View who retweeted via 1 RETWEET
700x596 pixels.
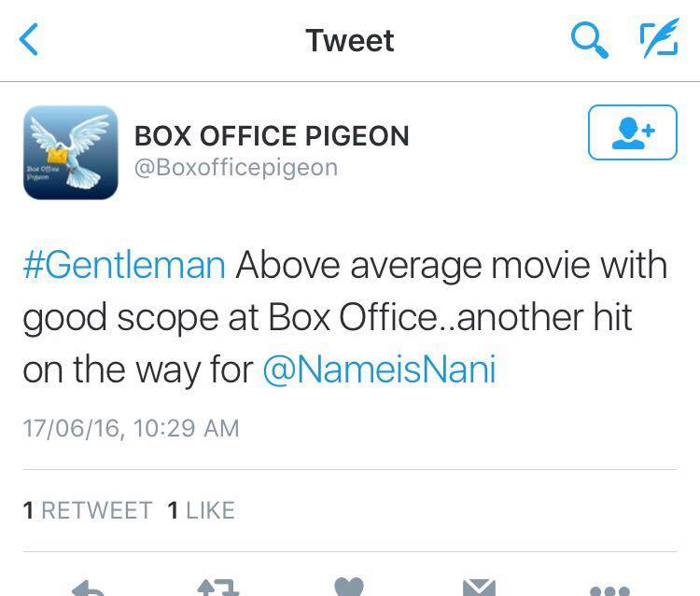point(88,510)
